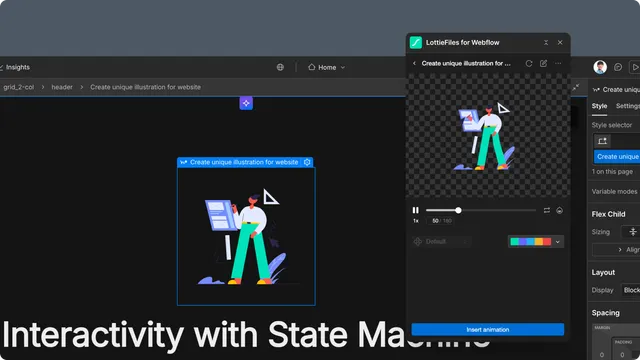
Task: Select 'Create unique illustration for website' breadcrumb
Action: pos(145,87)
